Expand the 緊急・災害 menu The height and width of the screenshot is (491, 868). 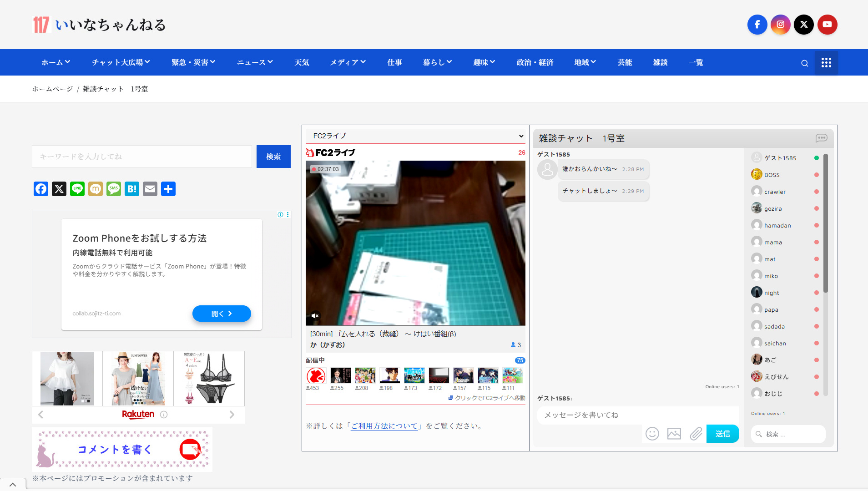pos(193,62)
